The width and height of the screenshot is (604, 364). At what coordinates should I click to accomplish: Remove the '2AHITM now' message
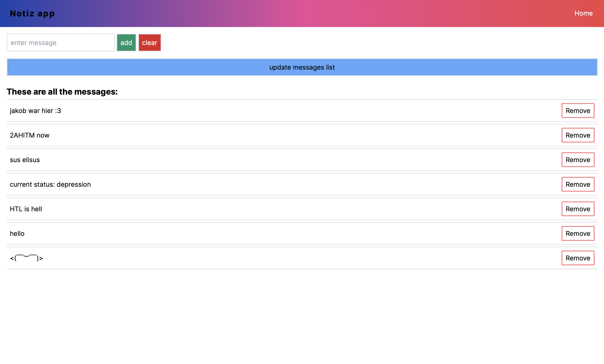click(578, 135)
